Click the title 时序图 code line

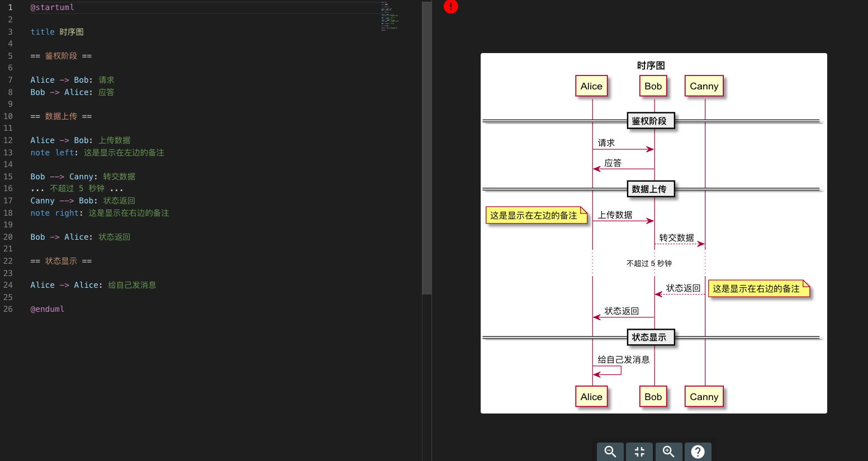coord(57,32)
